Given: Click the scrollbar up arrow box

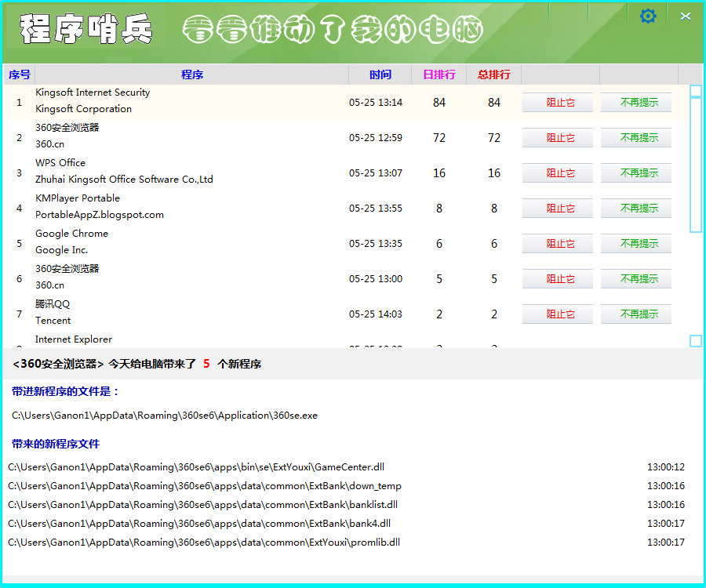Looking at the screenshot, I should coord(695,91).
